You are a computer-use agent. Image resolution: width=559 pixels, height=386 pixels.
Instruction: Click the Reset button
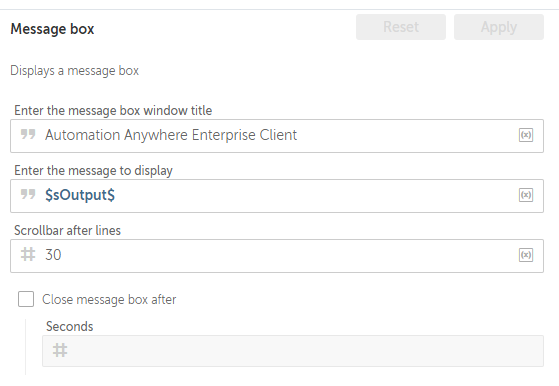click(401, 27)
